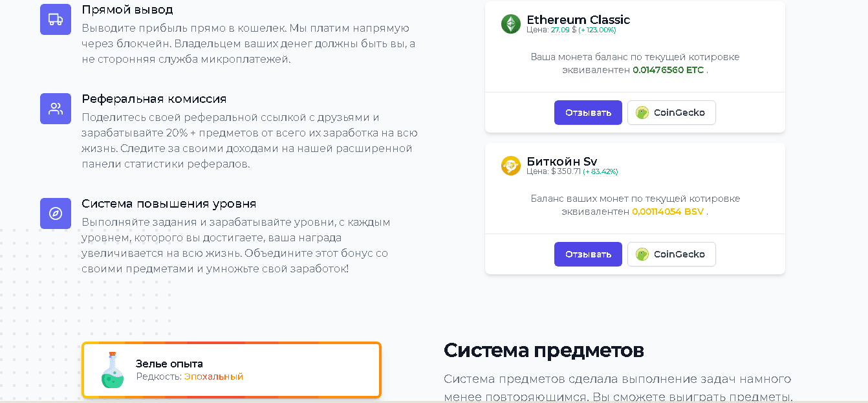Click Отзывать on the Ethereum Classic card
The width and height of the screenshot is (868, 403).
(587, 112)
